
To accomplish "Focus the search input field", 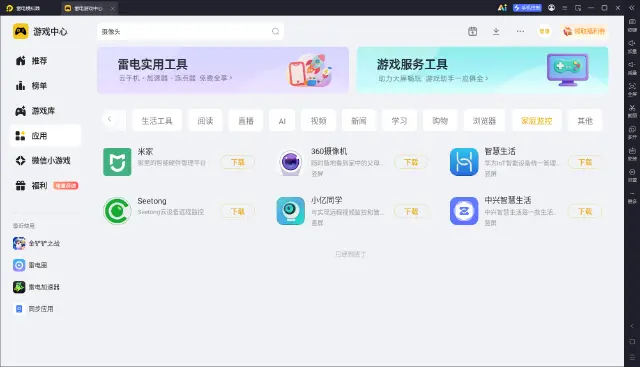I will tap(190, 31).
